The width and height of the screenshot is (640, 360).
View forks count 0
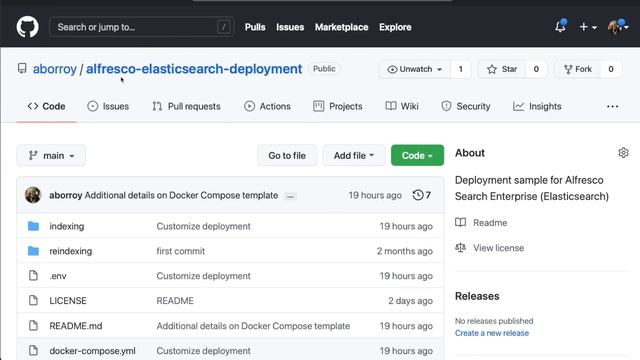(x=611, y=69)
